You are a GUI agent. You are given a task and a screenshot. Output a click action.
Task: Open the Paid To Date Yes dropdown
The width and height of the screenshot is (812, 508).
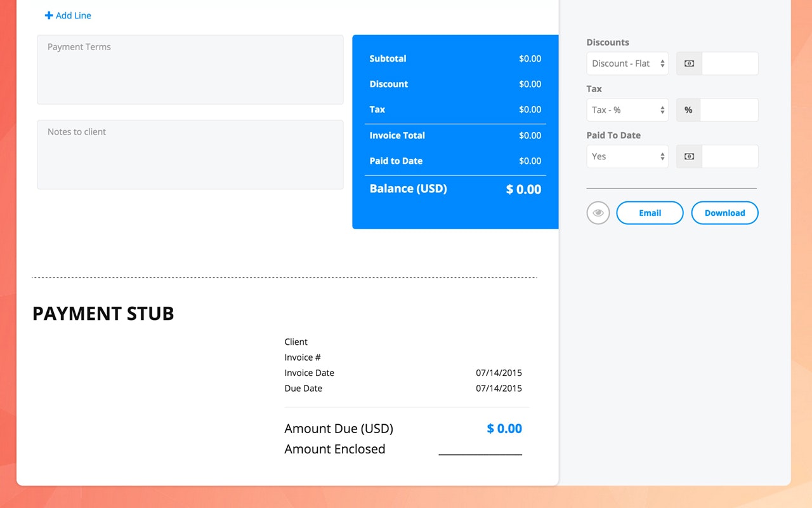click(627, 156)
